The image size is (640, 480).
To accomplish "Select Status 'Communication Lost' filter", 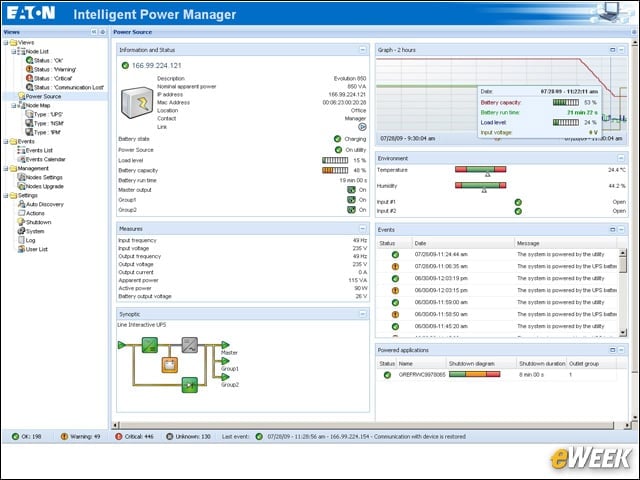I will point(64,87).
